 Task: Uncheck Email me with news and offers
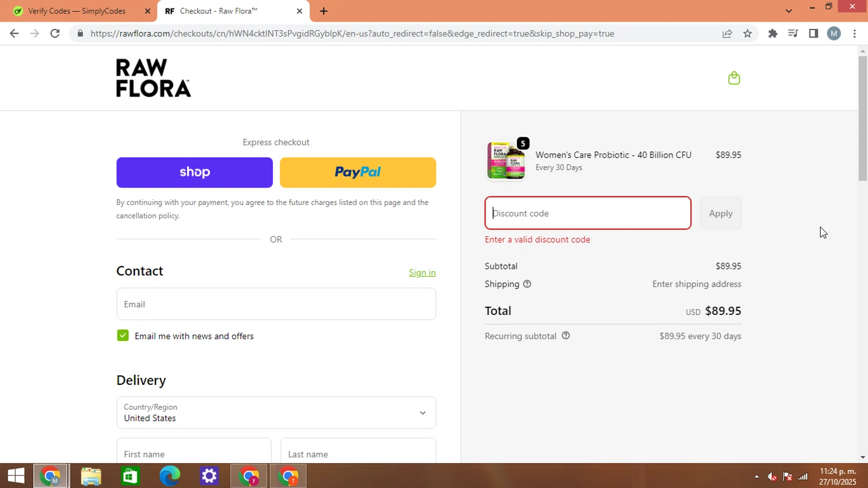[123, 335]
